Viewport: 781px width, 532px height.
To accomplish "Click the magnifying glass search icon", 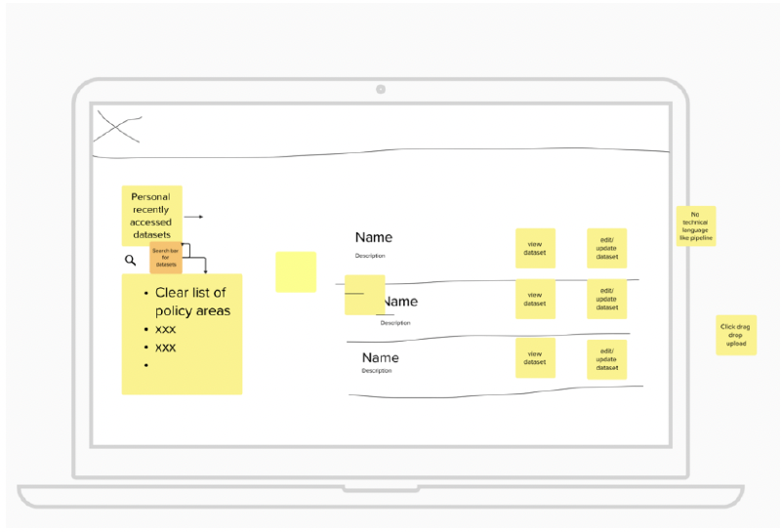I will coord(130,261).
